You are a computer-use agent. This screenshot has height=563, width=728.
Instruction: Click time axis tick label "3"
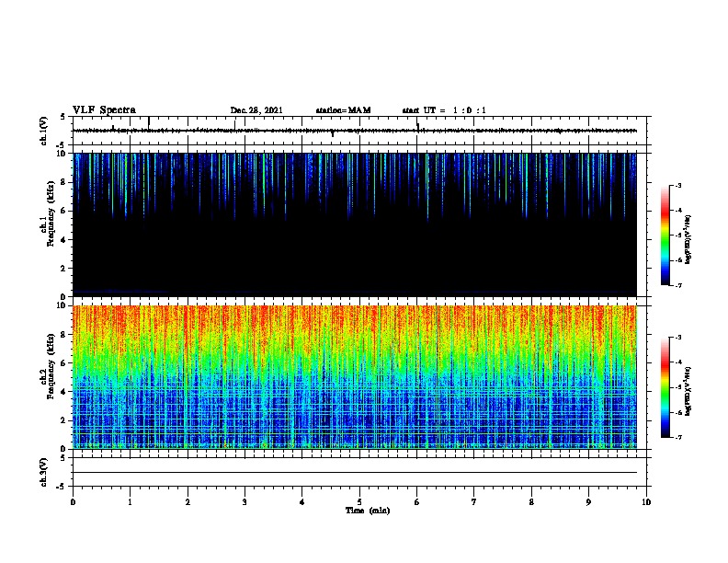click(x=245, y=501)
